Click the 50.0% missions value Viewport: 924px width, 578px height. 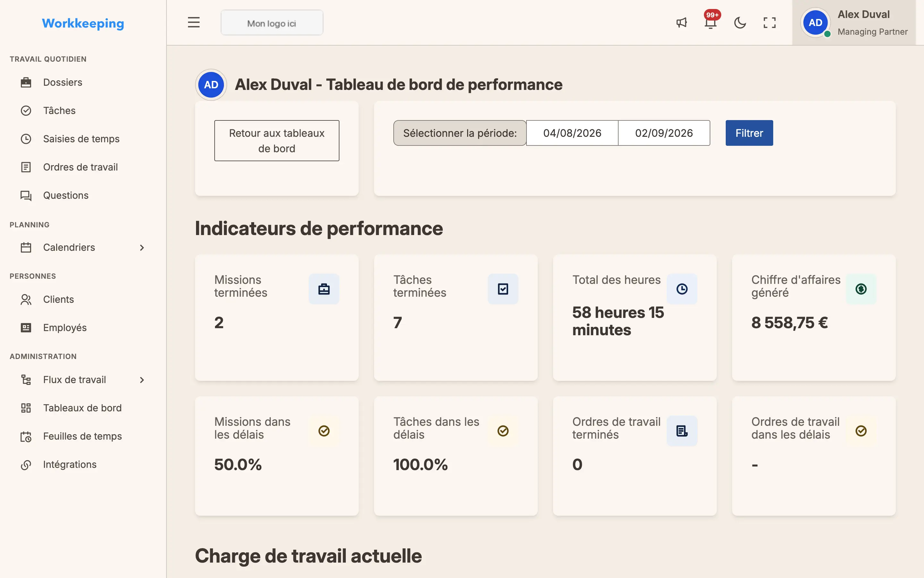(x=238, y=464)
